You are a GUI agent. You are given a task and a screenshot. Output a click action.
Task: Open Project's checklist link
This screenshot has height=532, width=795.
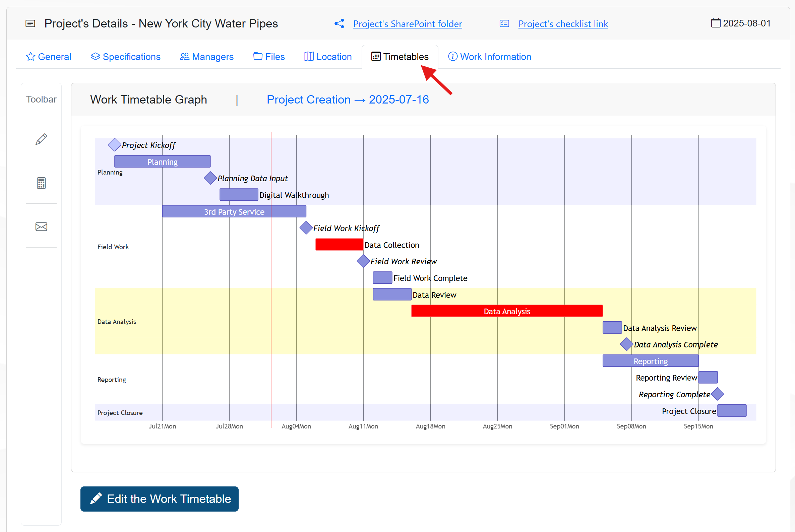click(x=563, y=24)
